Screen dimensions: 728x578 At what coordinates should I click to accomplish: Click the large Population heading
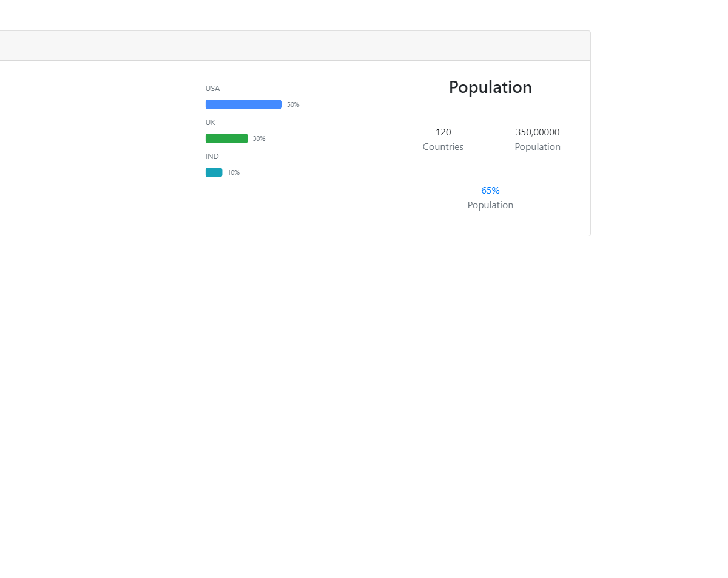pyautogui.click(x=490, y=87)
